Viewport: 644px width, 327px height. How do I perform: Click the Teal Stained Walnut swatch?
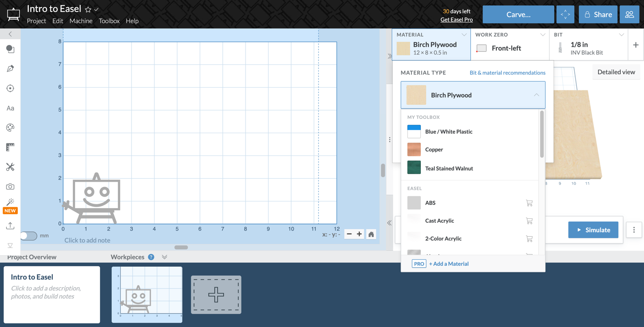click(x=414, y=168)
